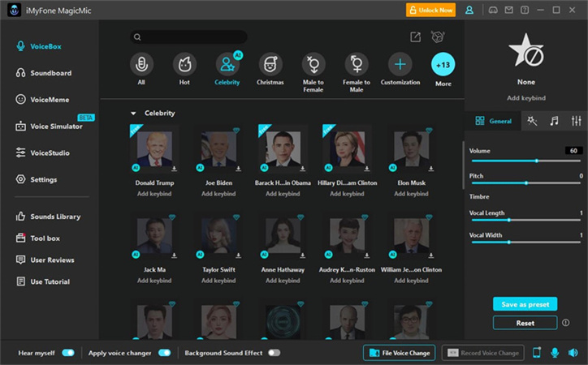Favorite the Anne Hathaway voice
The width and height of the screenshot is (588, 365).
pyautogui.click(x=300, y=217)
